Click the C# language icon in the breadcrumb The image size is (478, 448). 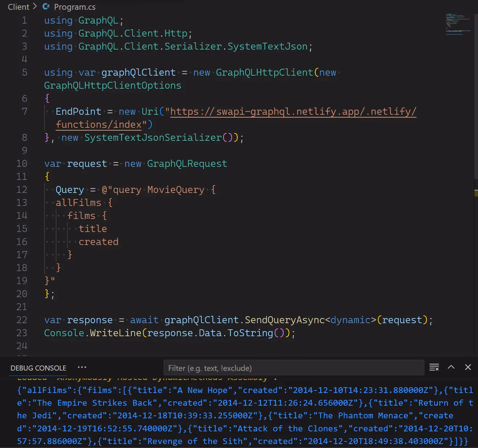(x=46, y=7)
